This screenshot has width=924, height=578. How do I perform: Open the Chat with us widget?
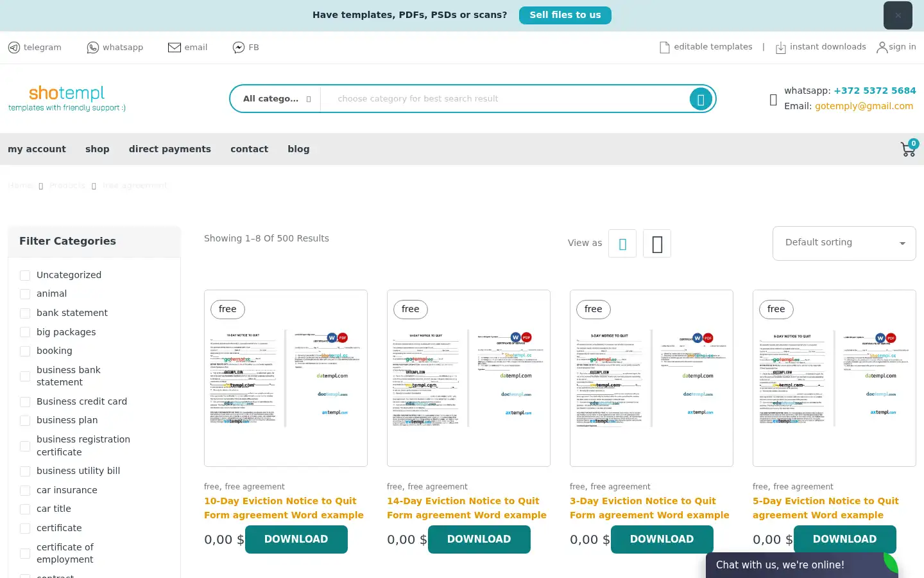[x=802, y=565]
